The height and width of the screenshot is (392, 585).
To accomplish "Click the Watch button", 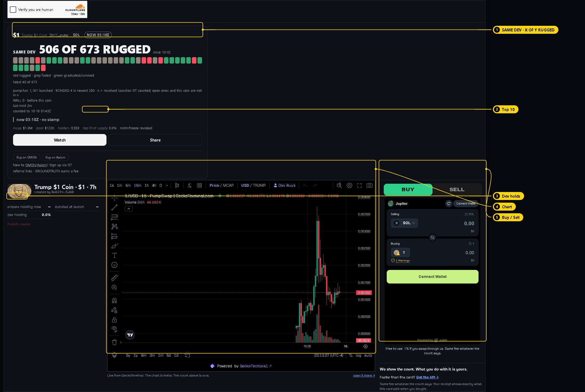I will point(60,140).
